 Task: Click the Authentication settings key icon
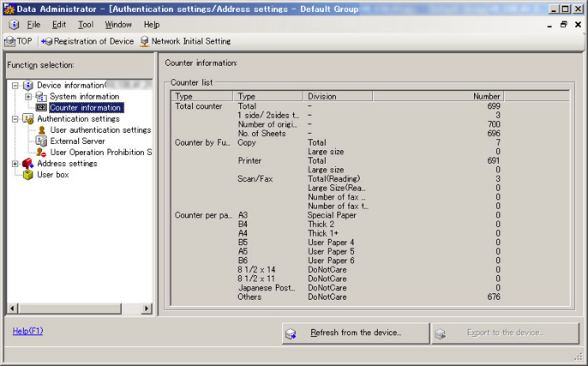coord(28,119)
